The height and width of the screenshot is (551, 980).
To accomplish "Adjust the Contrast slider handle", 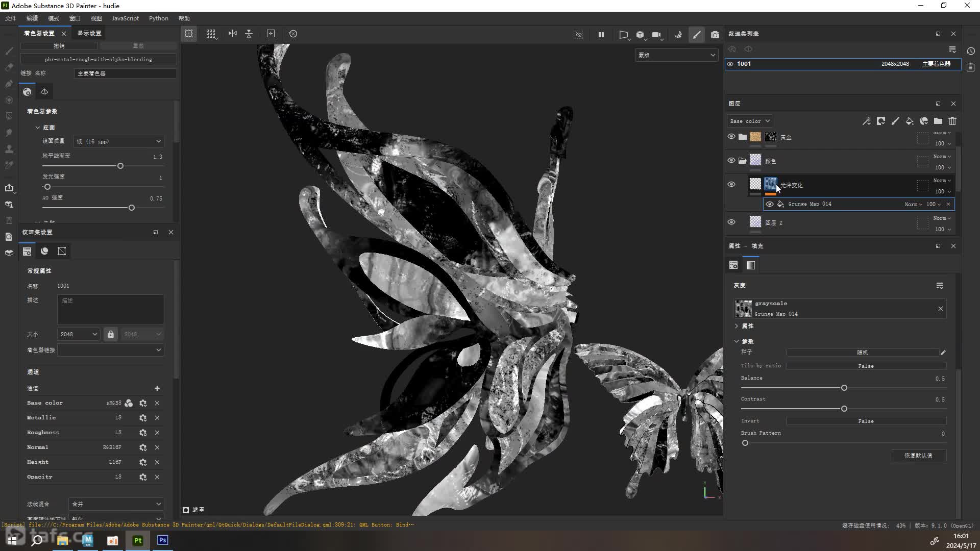I will coord(844,409).
